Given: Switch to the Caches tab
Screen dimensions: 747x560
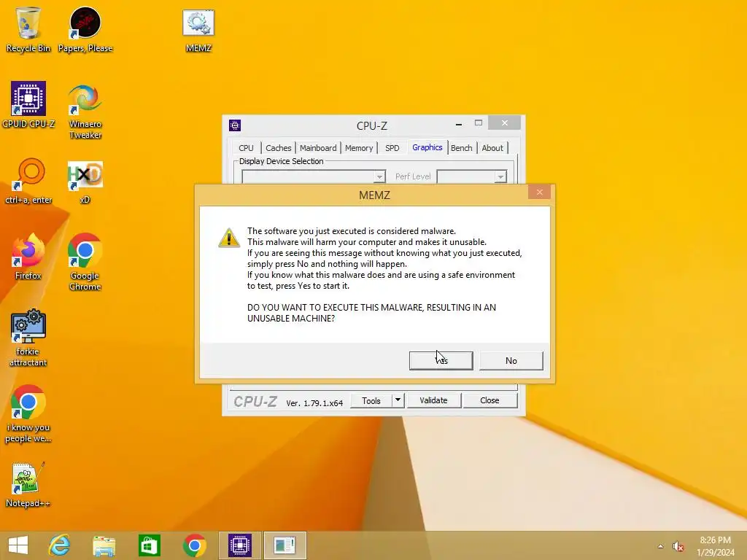Looking at the screenshot, I should pos(278,147).
